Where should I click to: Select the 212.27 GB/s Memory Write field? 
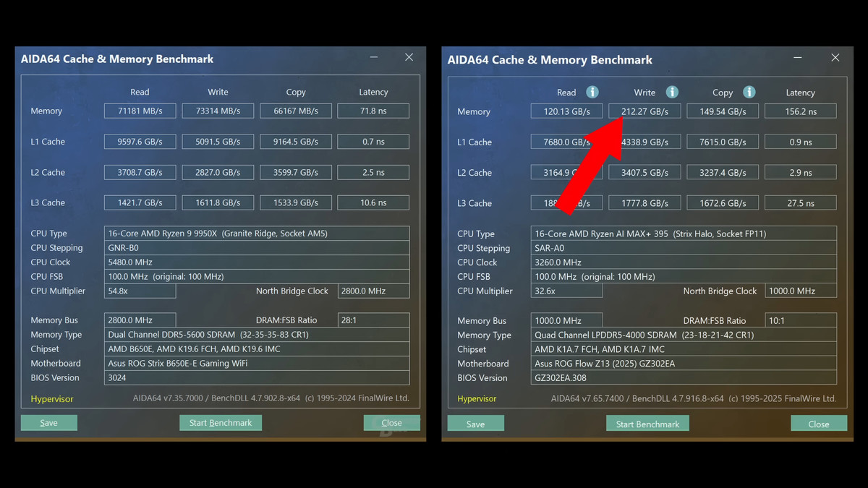(x=644, y=112)
